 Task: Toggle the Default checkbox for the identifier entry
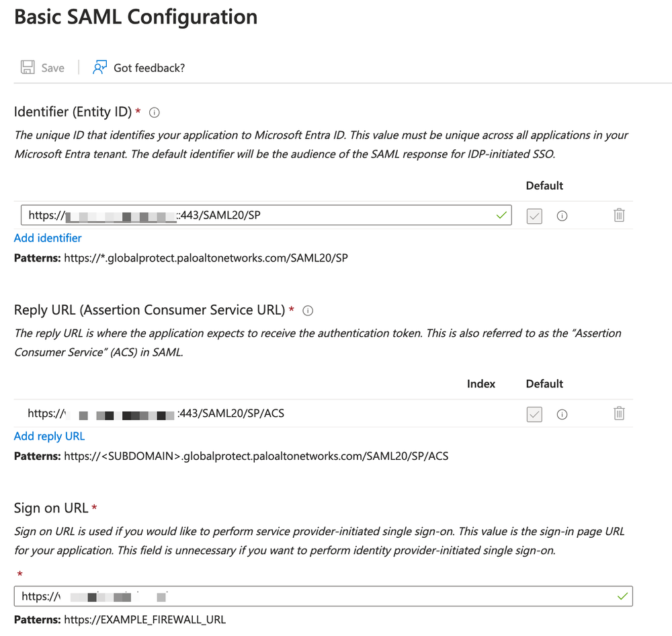pos(534,215)
